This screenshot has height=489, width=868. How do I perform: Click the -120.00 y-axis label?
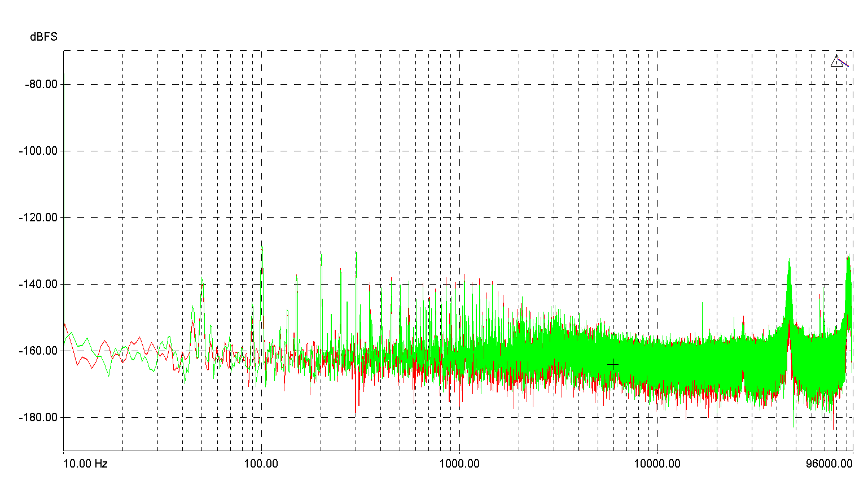[x=38, y=217]
